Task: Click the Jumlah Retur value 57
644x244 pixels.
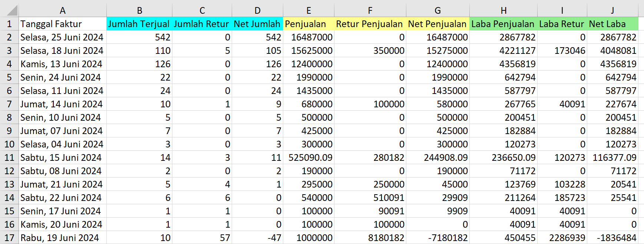Action: [225, 238]
